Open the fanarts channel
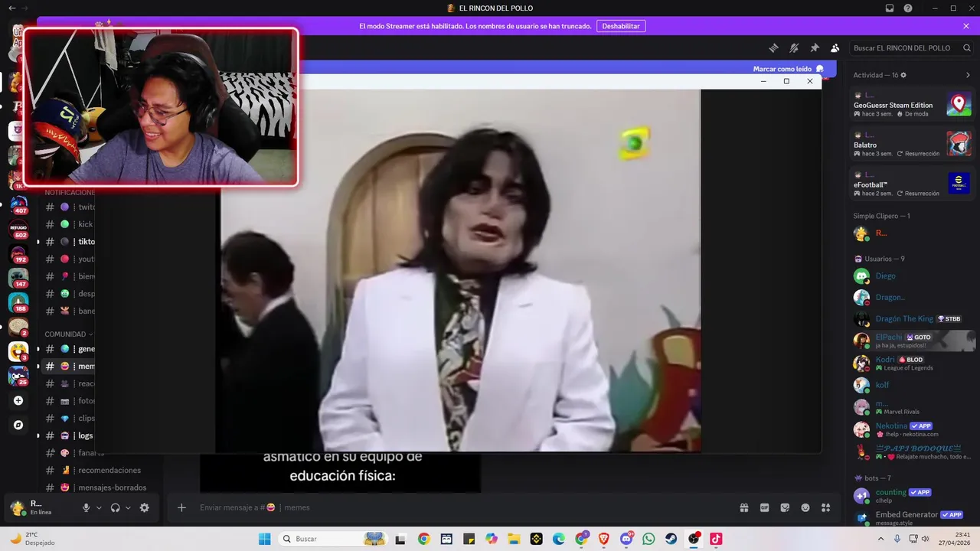Image resolution: width=980 pixels, height=551 pixels. point(70,453)
